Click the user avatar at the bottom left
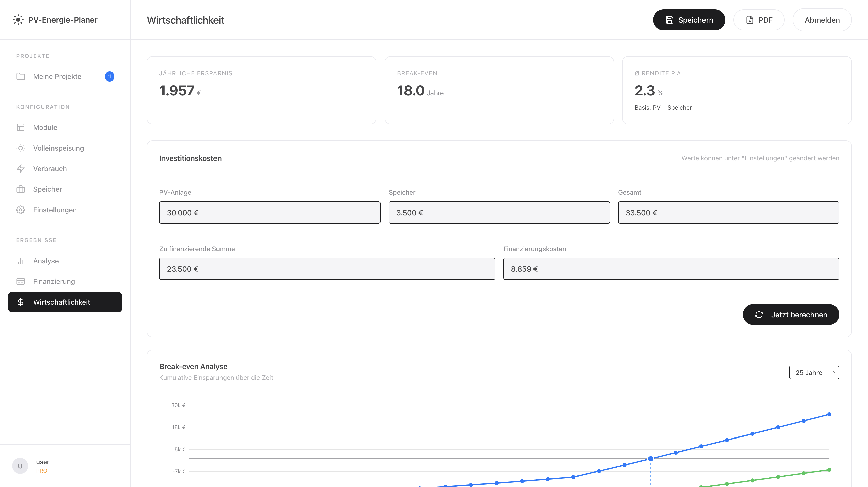868x487 pixels. pos(20,466)
